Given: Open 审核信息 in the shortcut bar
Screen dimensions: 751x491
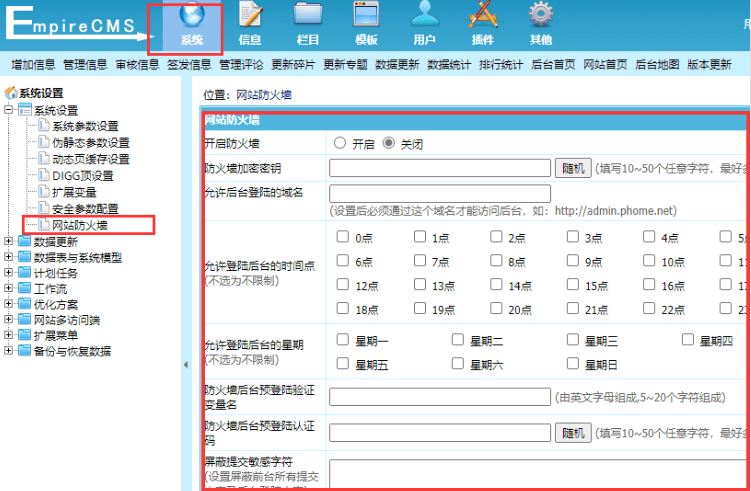Looking at the screenshot, I should point(137,65).
